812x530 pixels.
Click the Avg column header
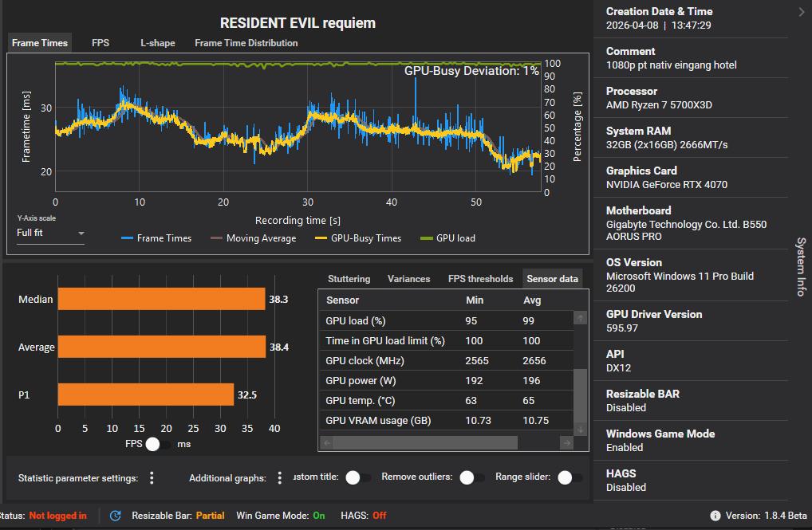(x=532, y=300)
